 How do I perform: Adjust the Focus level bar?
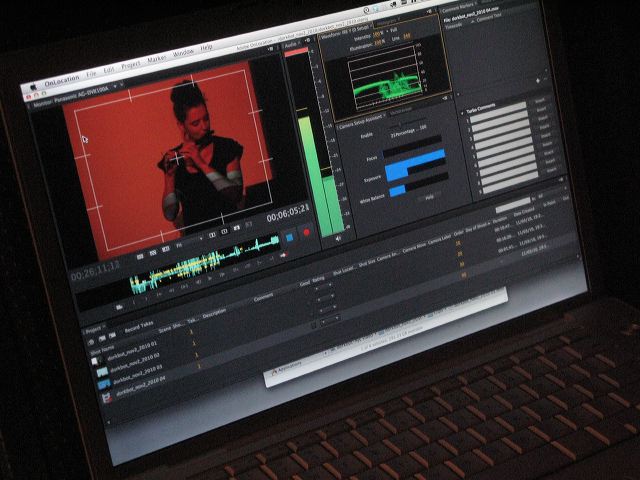tap(415, 156)
